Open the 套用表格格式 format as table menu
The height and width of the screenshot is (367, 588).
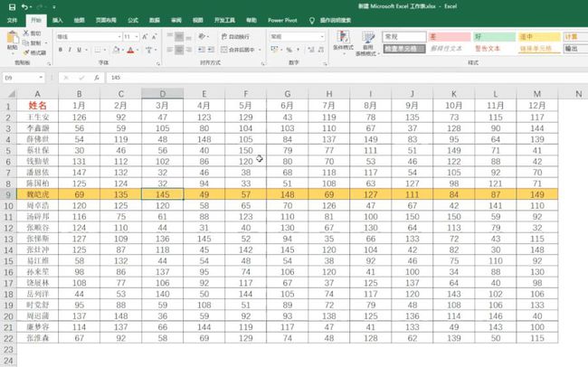[368, 43]
